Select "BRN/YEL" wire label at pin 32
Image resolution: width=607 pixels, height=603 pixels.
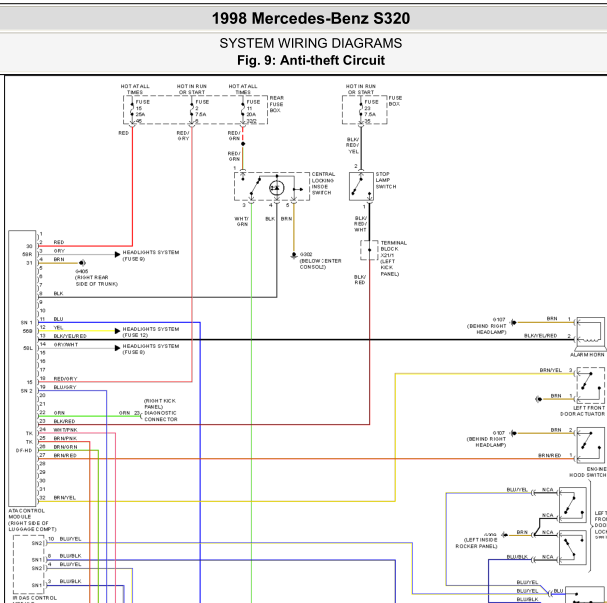(x=65, y=498)
